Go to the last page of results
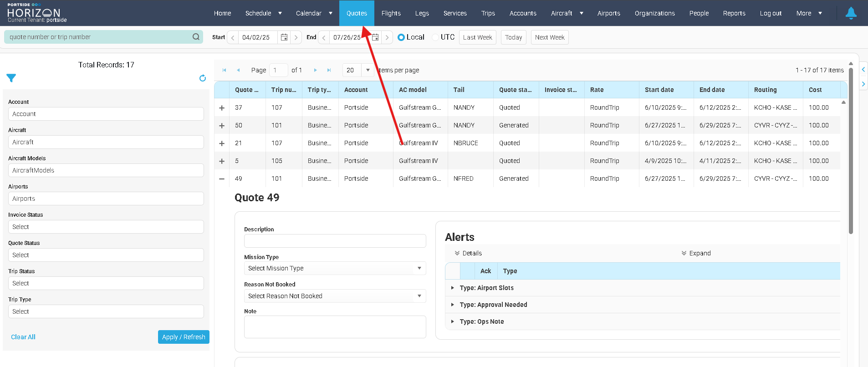The width and height of the screenshot is (868, 367). tap(329, 70)
